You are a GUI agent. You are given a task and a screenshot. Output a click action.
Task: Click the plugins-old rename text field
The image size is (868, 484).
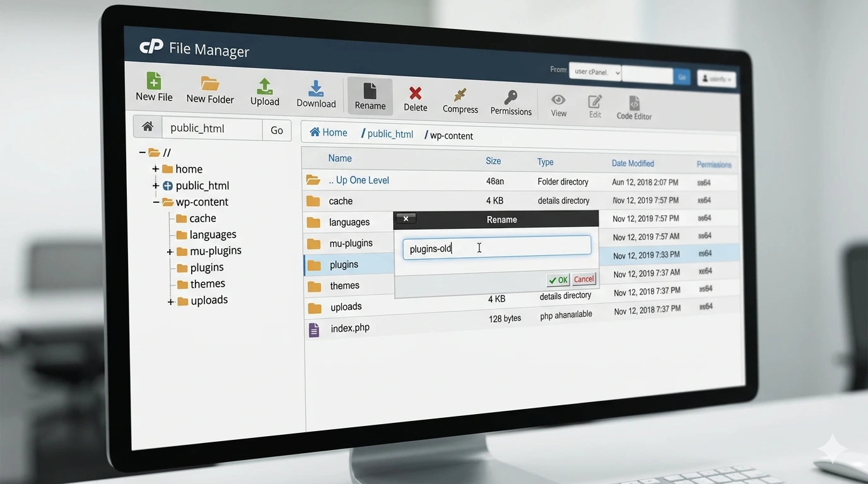coord(496,247)
